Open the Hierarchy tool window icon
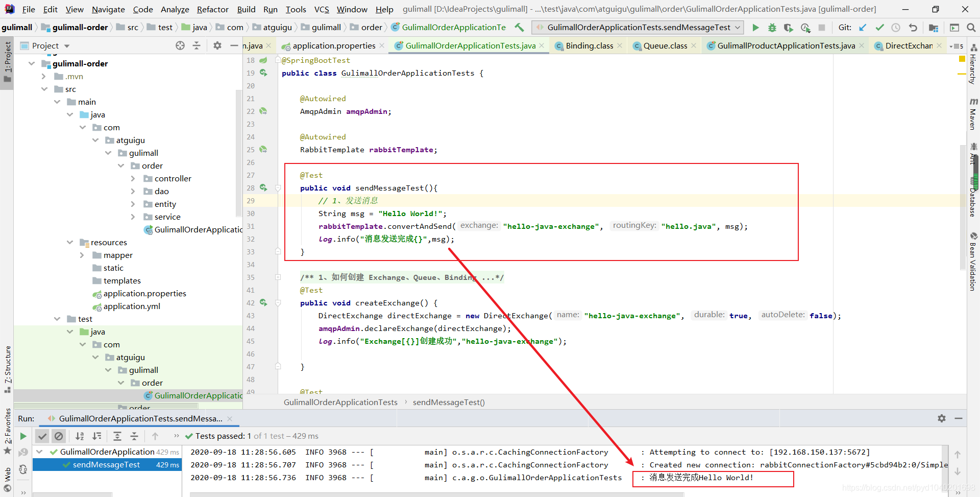 [x=973, y=65]
